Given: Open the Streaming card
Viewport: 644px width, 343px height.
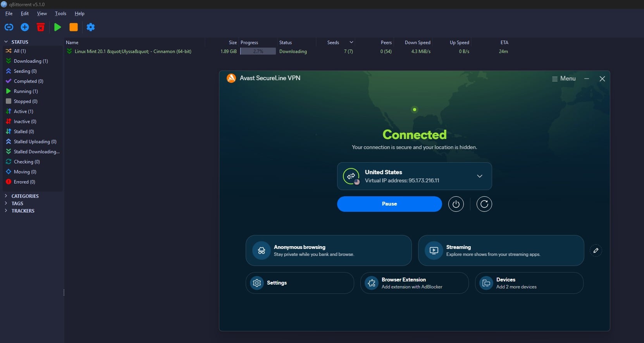Looking at the screenshot, I should pos(501,250).
